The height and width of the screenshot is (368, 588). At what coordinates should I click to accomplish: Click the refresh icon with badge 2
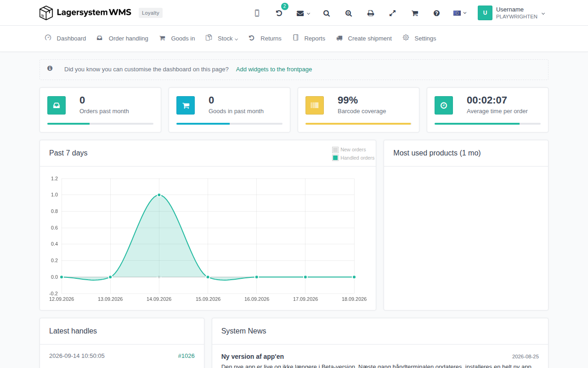tap(279, 13)
